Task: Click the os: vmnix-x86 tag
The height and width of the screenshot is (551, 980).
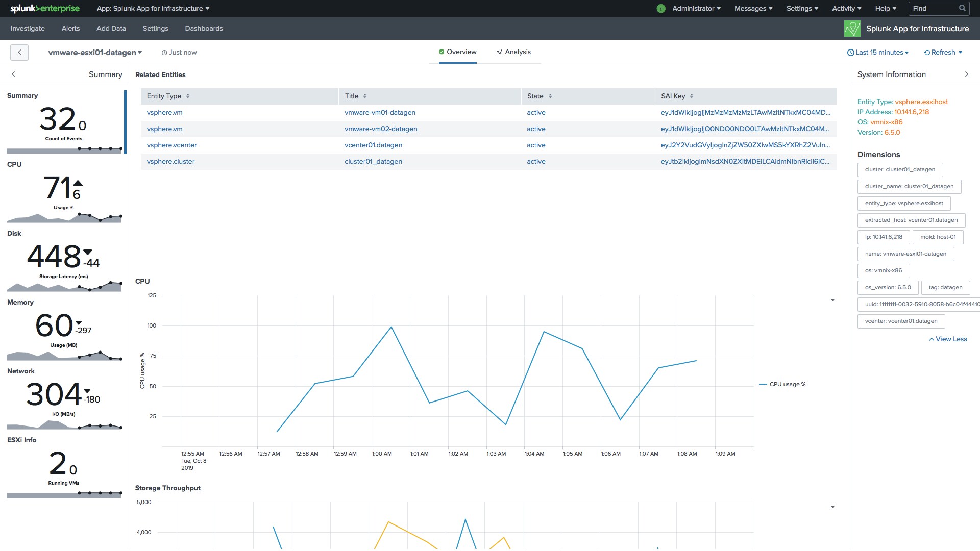Action: pos(883,270)
